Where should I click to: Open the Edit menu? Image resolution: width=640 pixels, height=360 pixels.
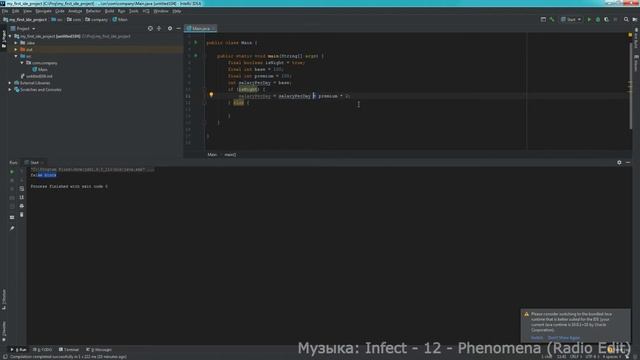(x=16, y=11)
